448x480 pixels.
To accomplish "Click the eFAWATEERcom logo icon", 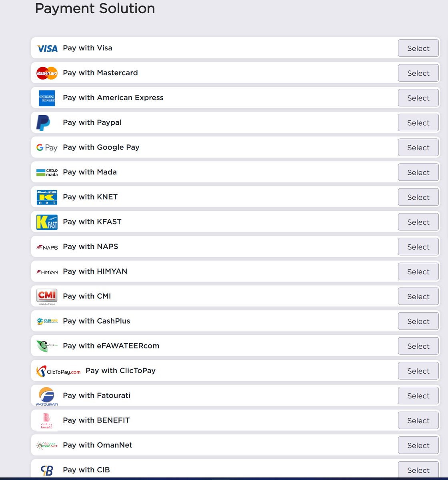I will click(47, 346).
